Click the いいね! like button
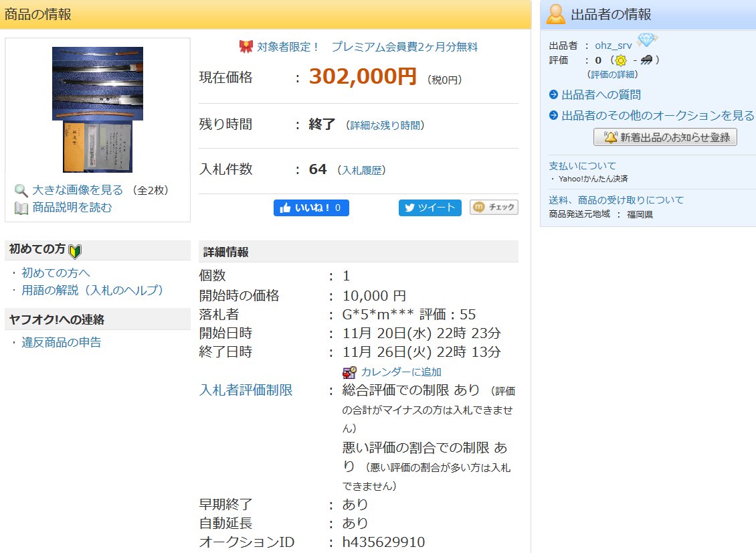The height and width of the screenshot is (553, 756). coord(311,208)
